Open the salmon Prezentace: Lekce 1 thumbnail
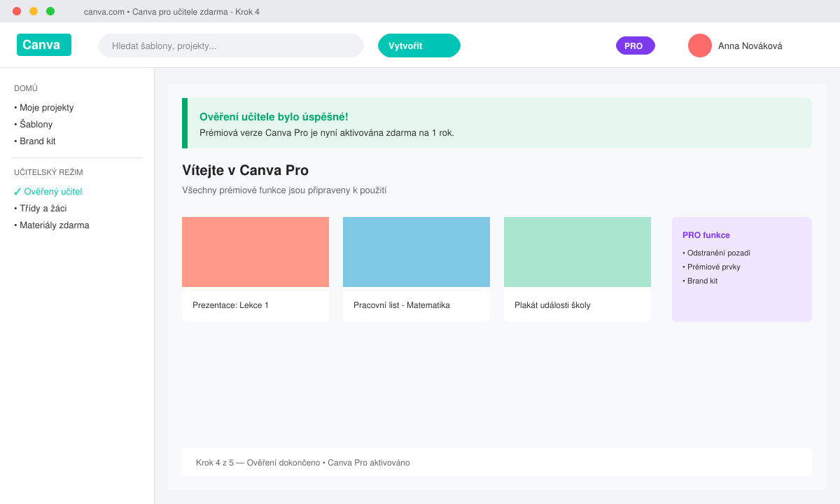This screenshot has height=504, width=840. click(255, 252)
